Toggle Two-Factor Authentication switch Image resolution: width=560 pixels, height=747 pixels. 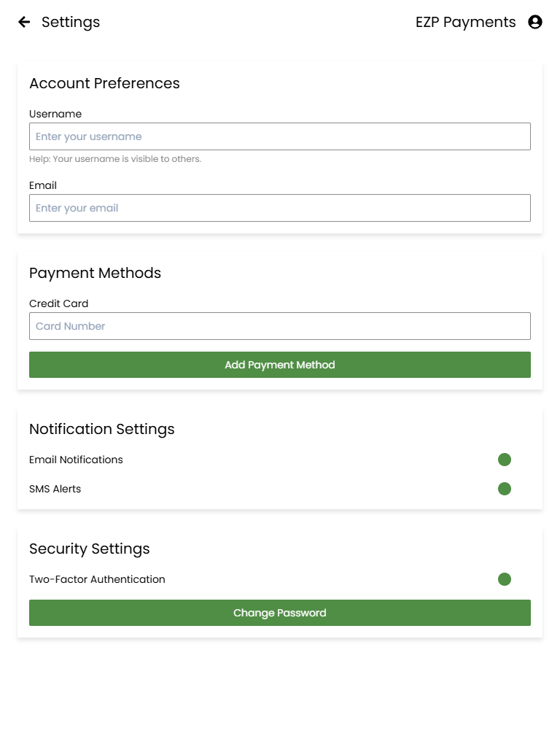click(x=505, y=579)
